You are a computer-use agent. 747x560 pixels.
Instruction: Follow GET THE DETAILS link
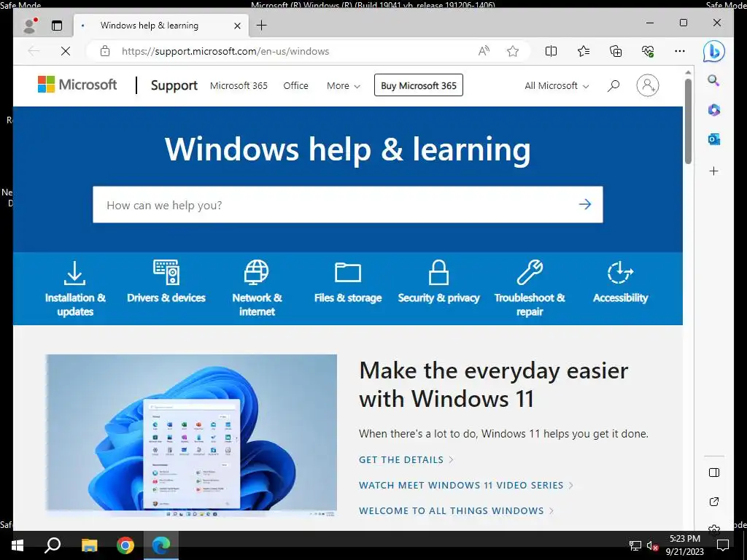pos(406,459)
